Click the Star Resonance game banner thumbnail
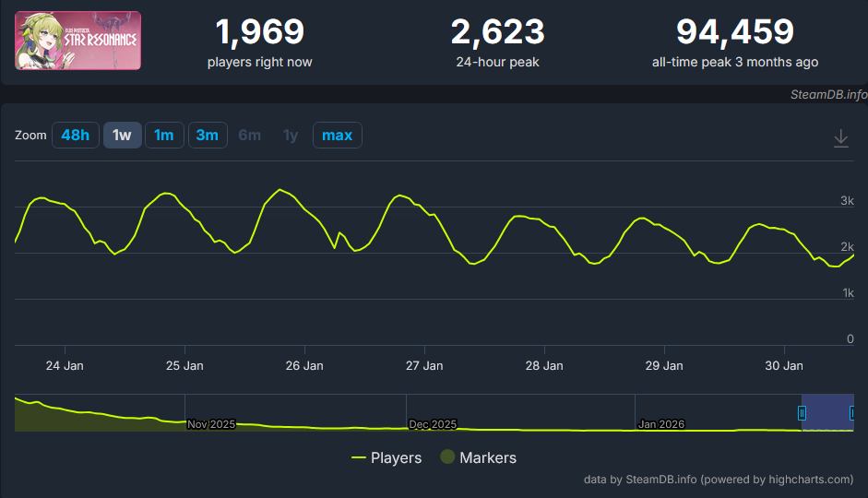The width and height of the screenshot is (868, 498). 78,41
